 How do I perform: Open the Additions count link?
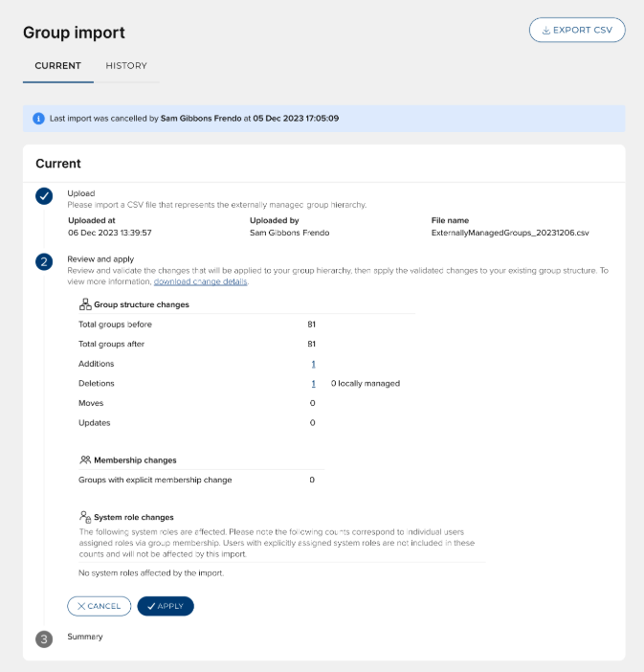coord(313,364)
